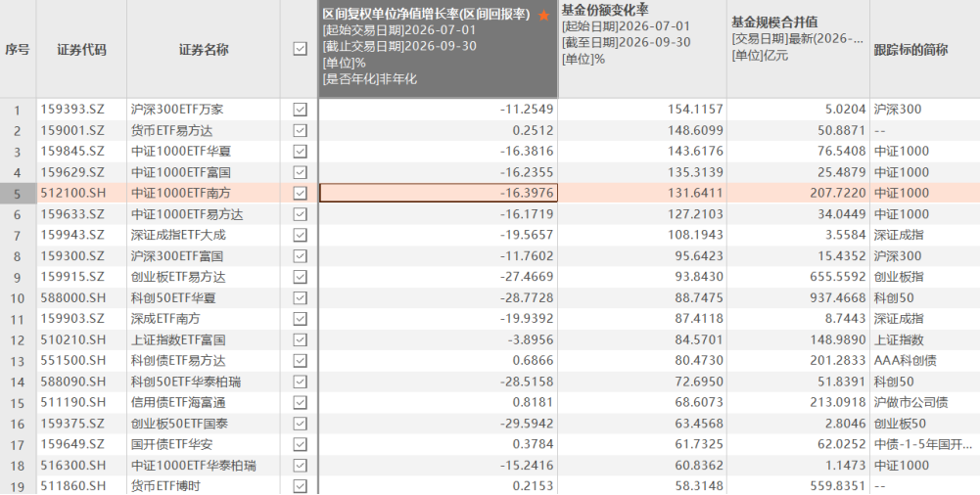The width and height of the screenshot is (980, 495).
Task: Sort by the 基金份额变化率 column header
Action: coord(642,49)
